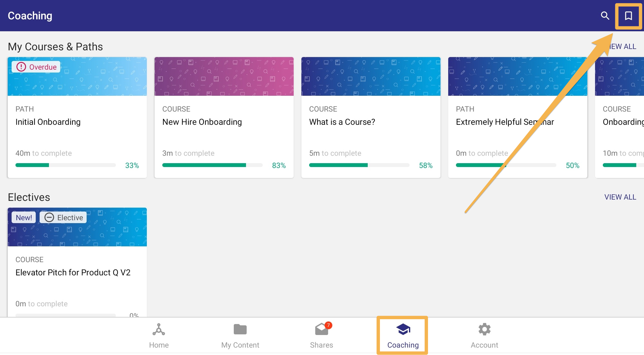Screen dimensions: 644x355
Task: Click the What is a Course? banner thumbnail
Action: pos(371,76)
